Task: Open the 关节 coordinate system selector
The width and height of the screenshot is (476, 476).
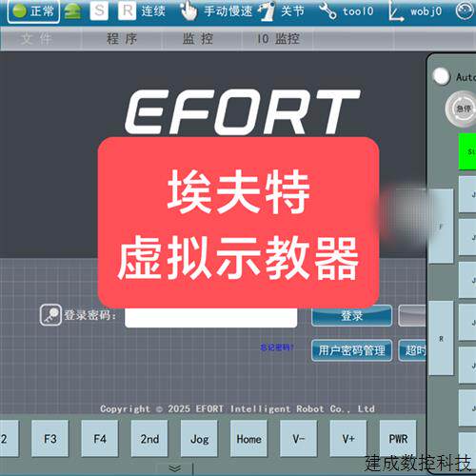Action: [x=292, y=11]
